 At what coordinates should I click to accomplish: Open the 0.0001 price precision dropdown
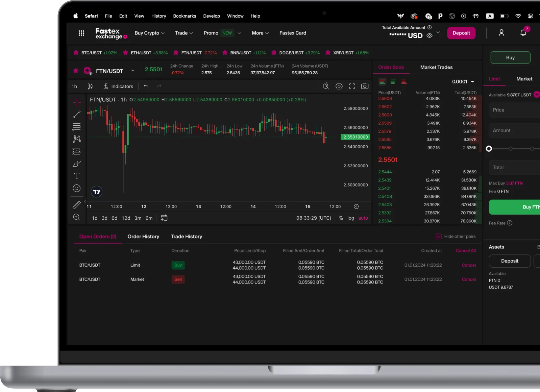[463, 81]
